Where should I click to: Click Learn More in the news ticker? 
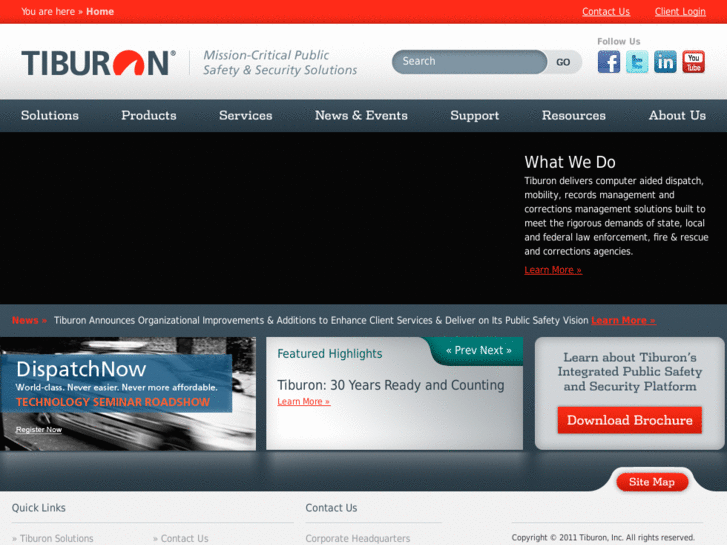(623, 321)
